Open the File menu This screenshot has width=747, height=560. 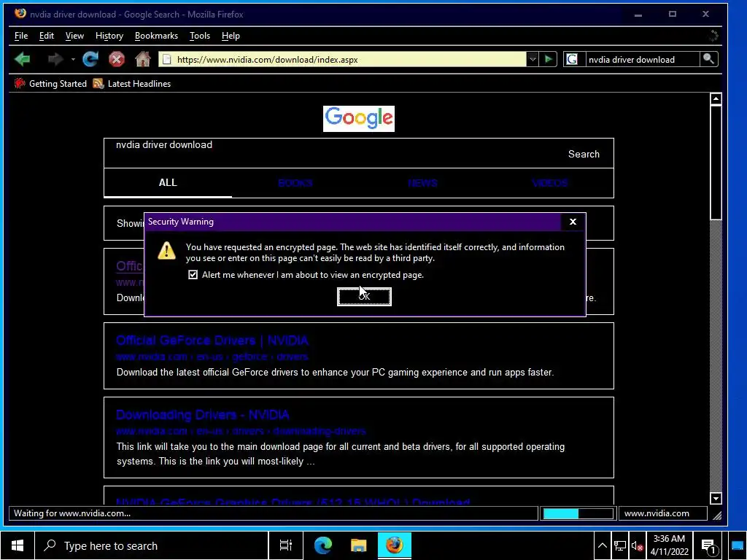[x=21, y=36]
